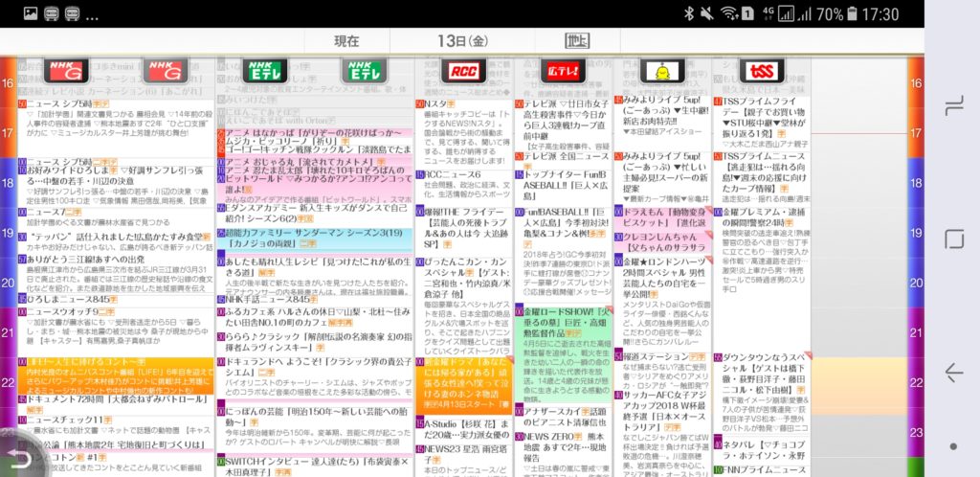The height and width of the screenshot is (477, 980).
Task: Open 金曜★ロンドンハーツ program
Action: (x=662, y=302)
